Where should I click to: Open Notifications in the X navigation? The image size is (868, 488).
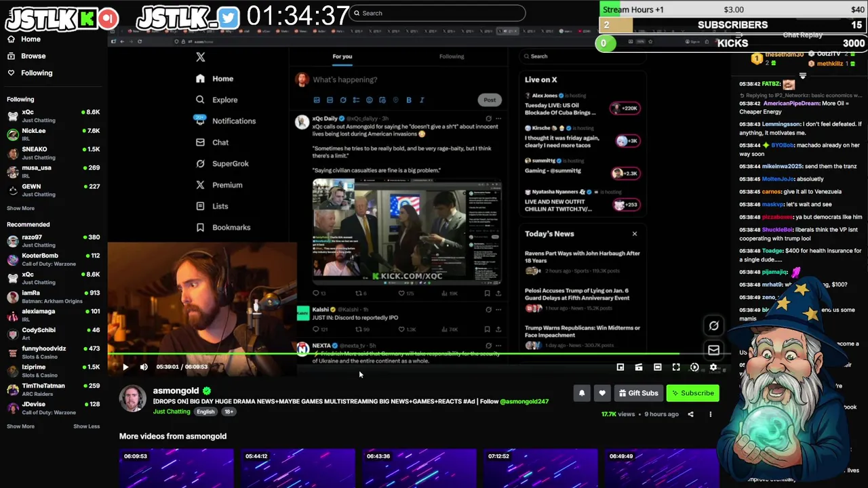225,121
